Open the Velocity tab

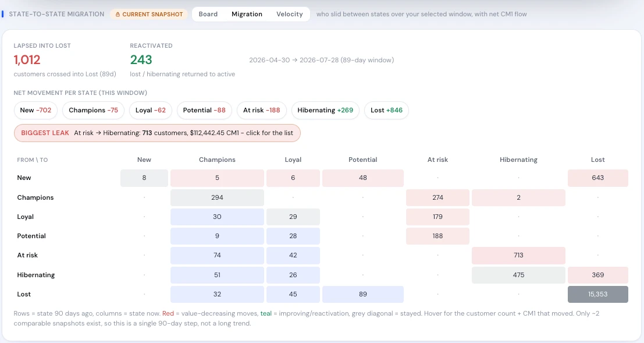tap(290, 14)
